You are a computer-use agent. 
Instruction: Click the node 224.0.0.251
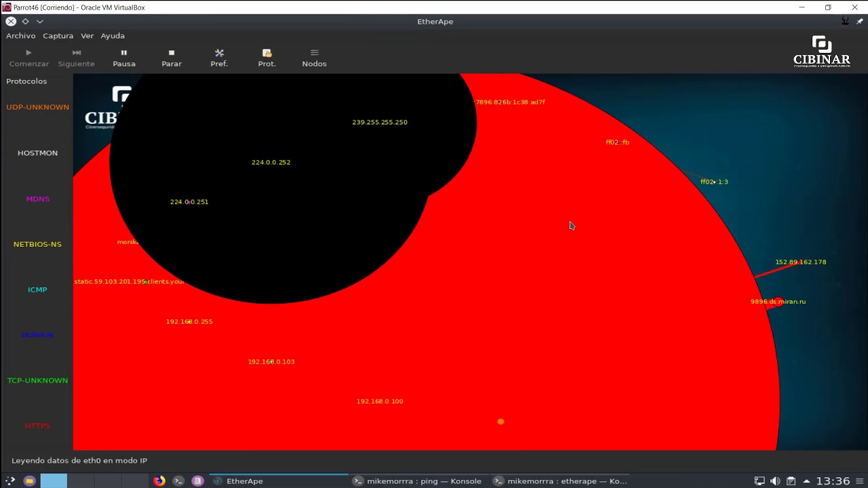pos(189,202)
